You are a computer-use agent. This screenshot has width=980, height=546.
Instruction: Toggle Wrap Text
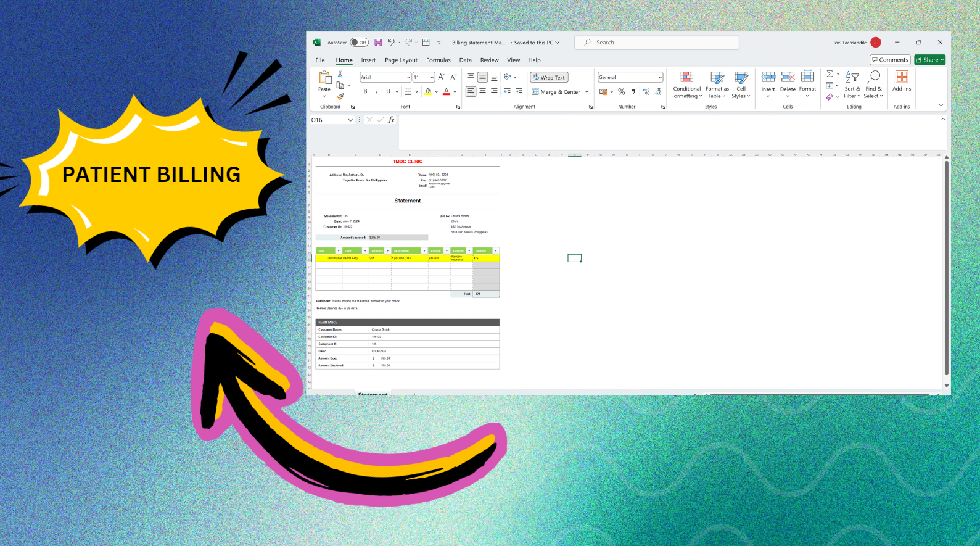tap(549, 77)
